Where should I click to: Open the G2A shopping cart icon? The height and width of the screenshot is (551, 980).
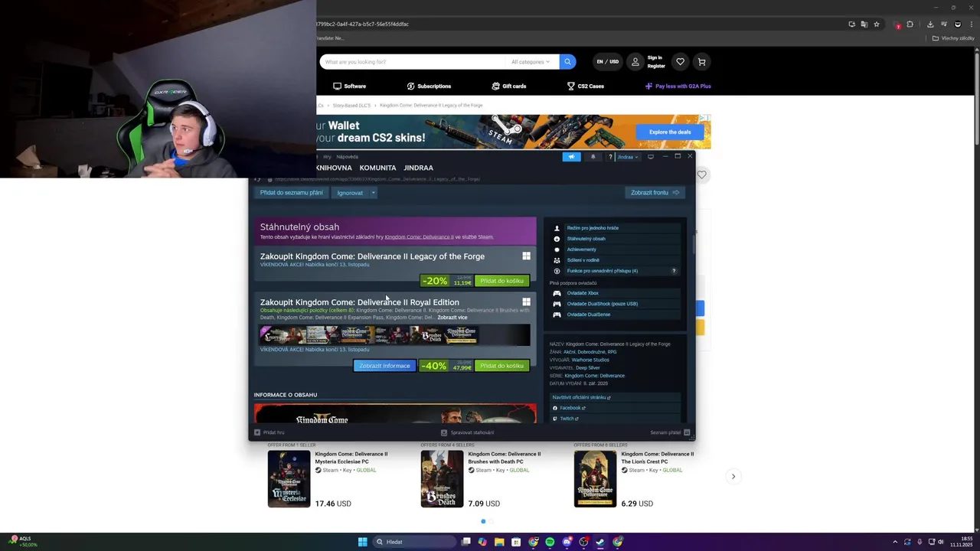click(701, 62)
